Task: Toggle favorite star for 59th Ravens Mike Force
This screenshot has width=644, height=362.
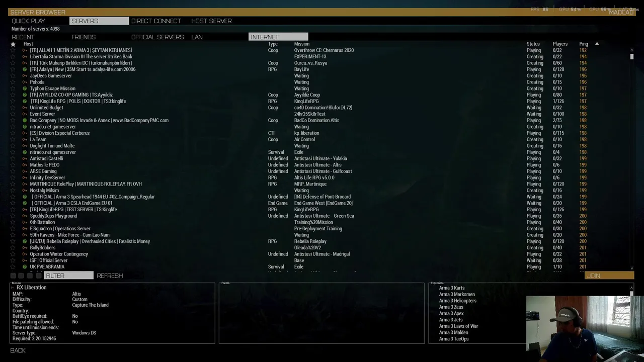Action: [x=13, y=235]
